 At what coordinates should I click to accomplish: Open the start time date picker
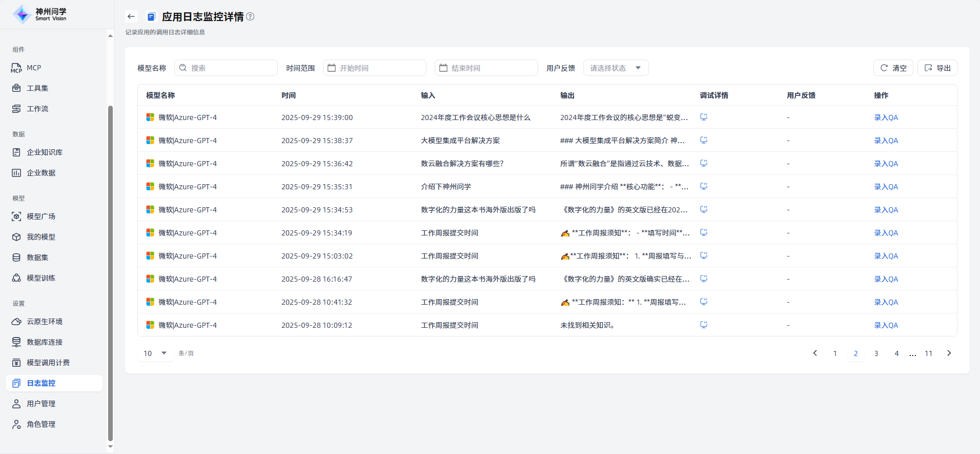tap(375, 68)
